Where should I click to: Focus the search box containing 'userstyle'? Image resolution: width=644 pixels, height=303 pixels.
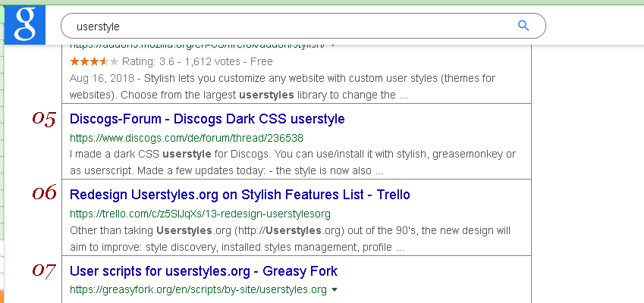pyautogui.click(x=303, y=26)
